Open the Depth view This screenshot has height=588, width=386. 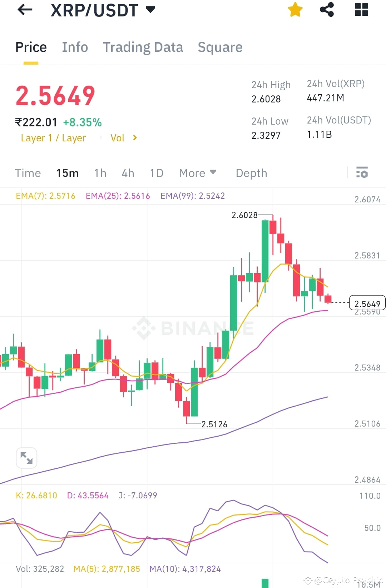[x=251, y=173]
